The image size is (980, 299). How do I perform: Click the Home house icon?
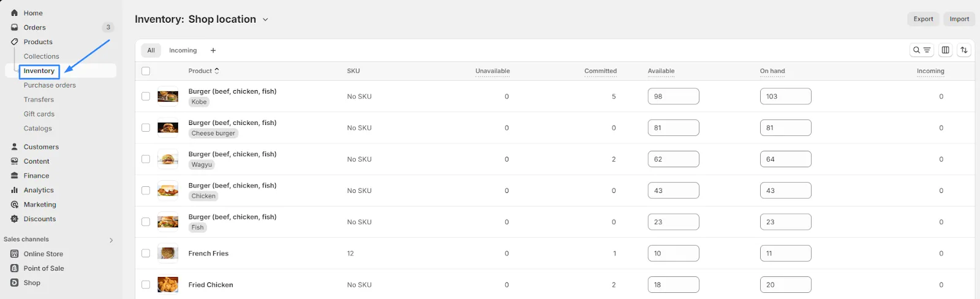(15, 13)
